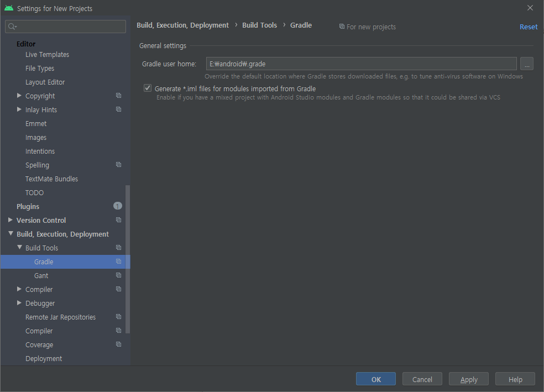The height and width of the screenshot is (392, 544).
Task: Click the search magnifier icon in settings
Action: click(x=12, y=27)
